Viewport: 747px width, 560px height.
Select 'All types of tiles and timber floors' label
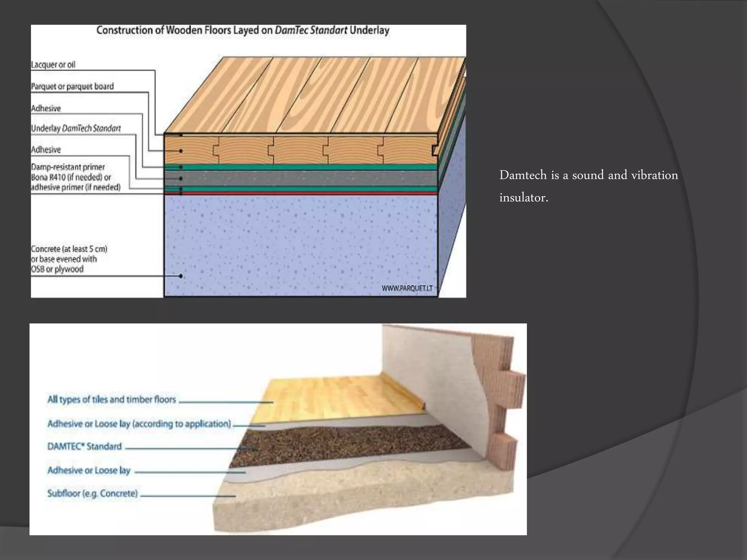112,399
